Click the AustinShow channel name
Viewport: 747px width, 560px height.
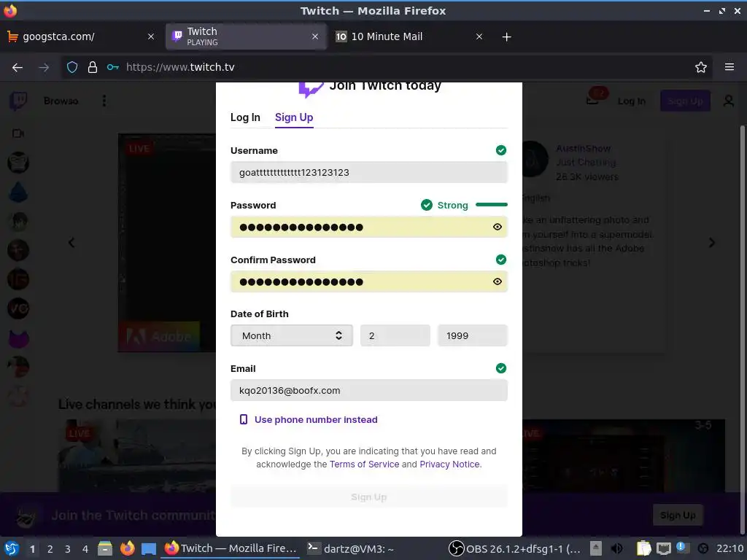[584, 149]
